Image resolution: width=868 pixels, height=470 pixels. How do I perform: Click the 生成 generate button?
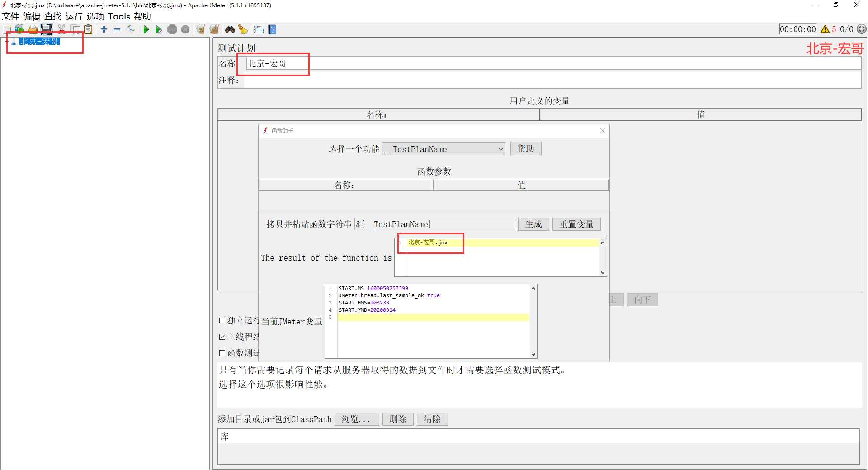click(x=533, y=224)
